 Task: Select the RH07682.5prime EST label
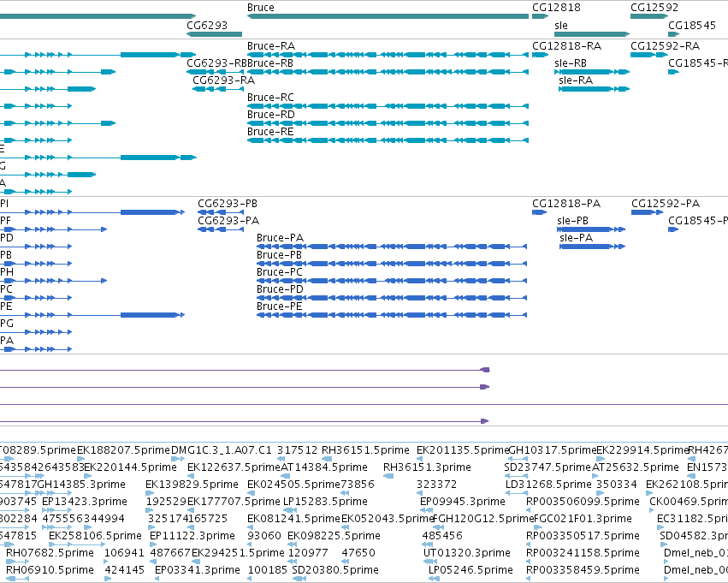coord(50,553)
